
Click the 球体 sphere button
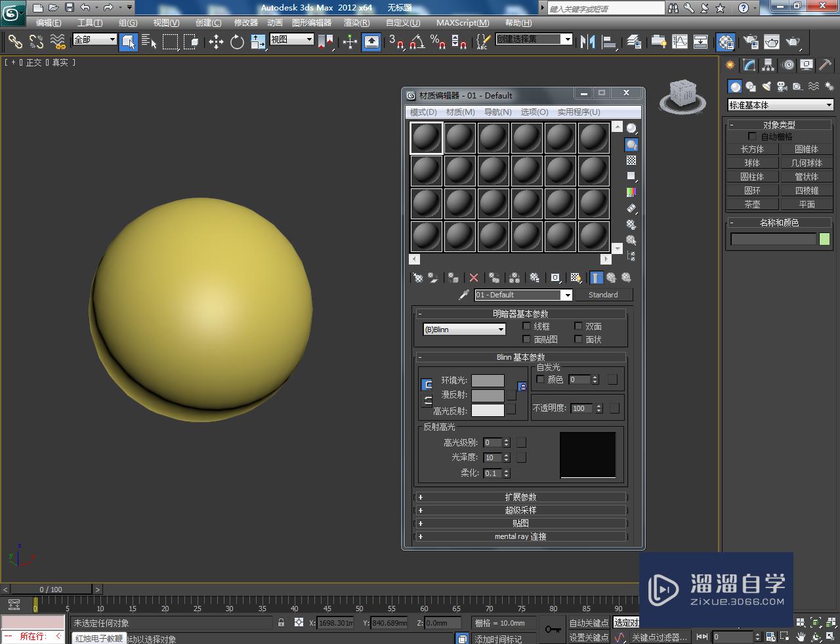(x=752, y=163)
